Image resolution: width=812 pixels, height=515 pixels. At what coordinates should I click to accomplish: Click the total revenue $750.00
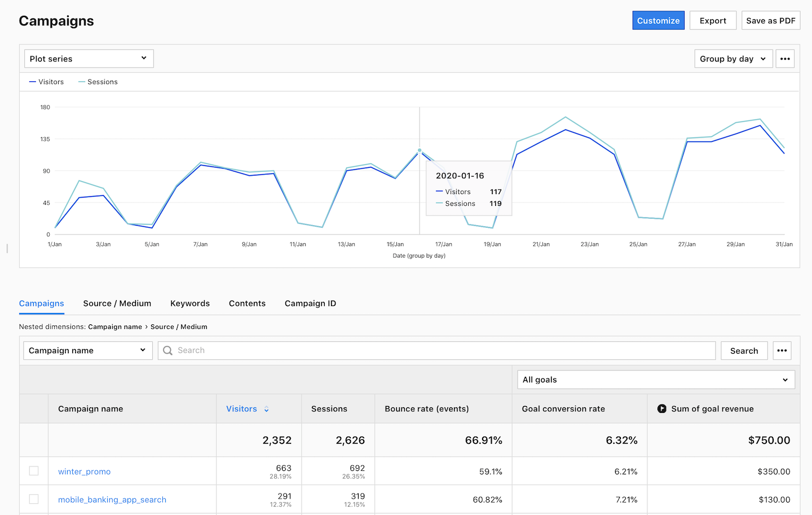tap(769, 440)
